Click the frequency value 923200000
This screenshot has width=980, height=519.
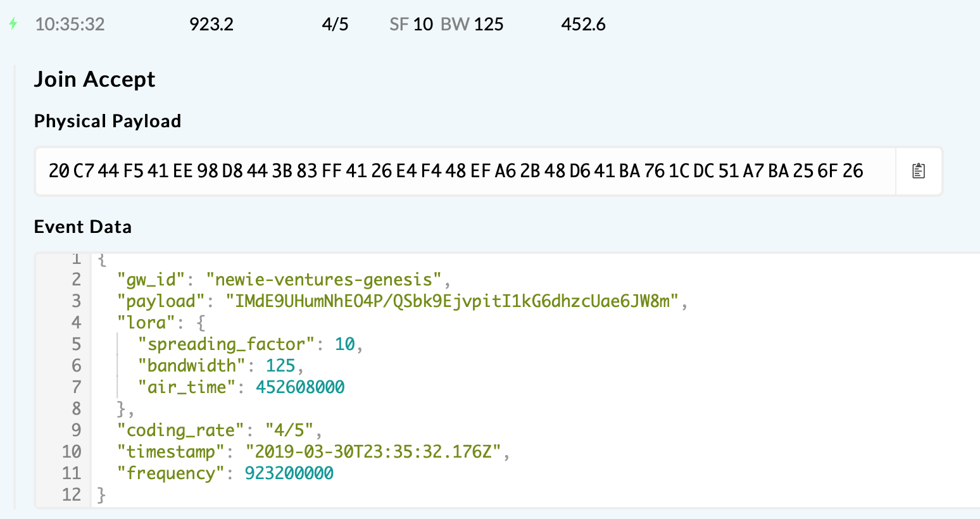pyautogui.click(x=289, y=473)
